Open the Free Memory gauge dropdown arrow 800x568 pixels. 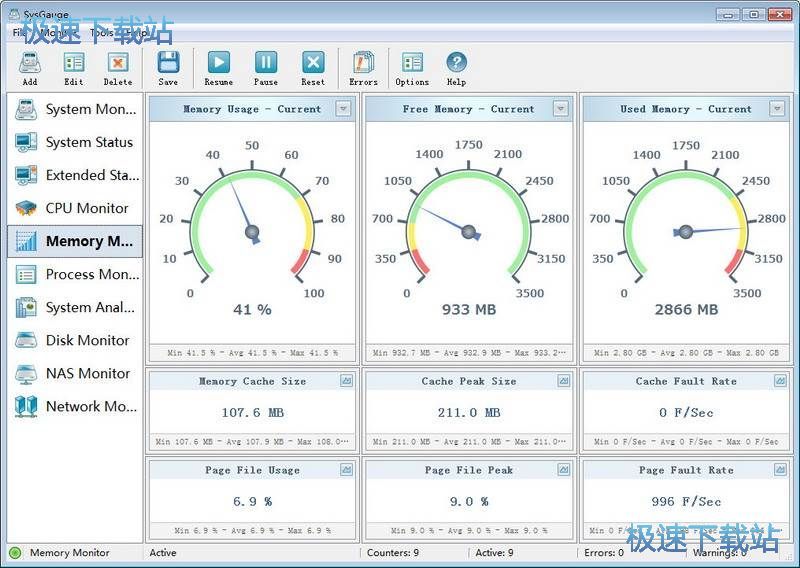[561, 109]
